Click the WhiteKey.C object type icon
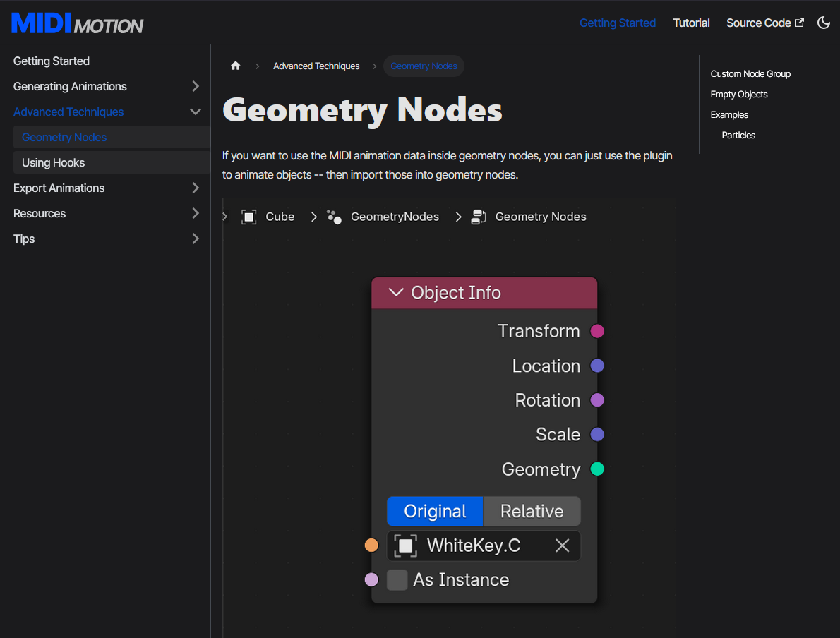 click(406, 546)
